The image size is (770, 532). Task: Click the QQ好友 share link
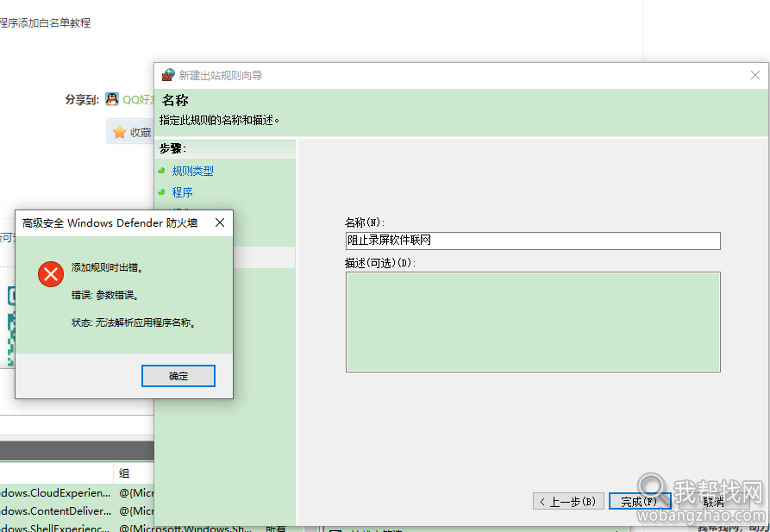click(139, 100)
